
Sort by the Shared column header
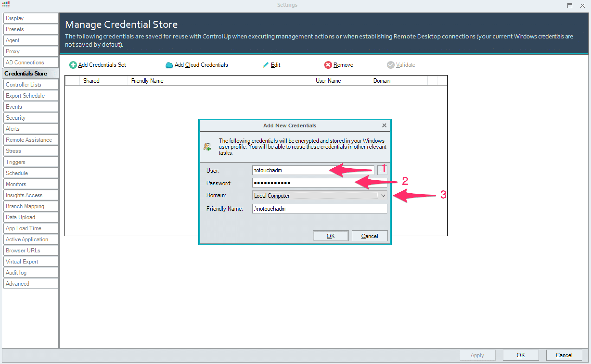[104, 81]
